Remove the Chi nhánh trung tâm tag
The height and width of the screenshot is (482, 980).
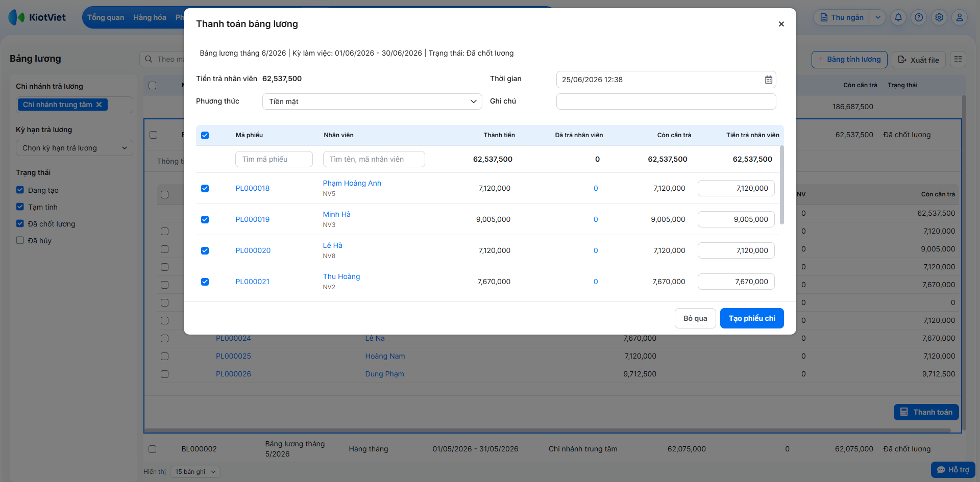click(x=99, y=105)
